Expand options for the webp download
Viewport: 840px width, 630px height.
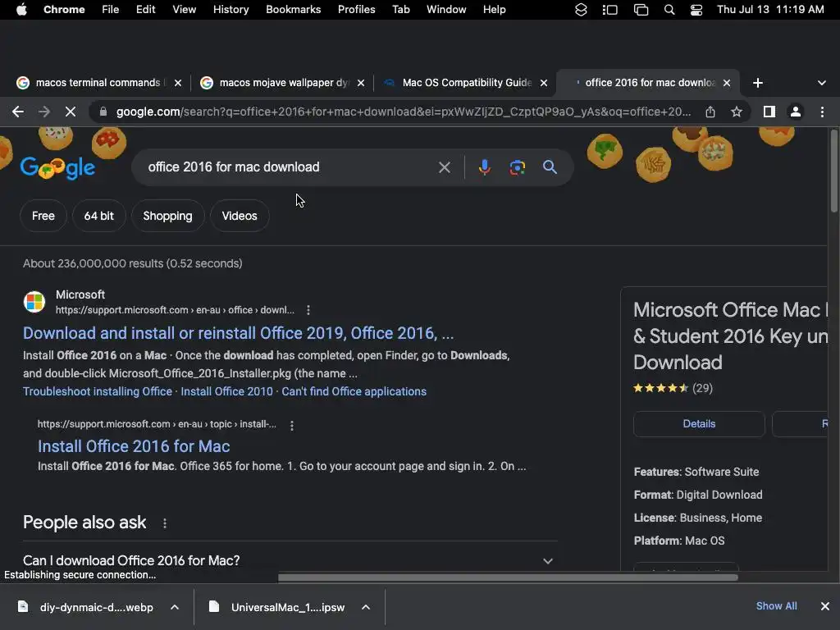(x=175, y=607)
